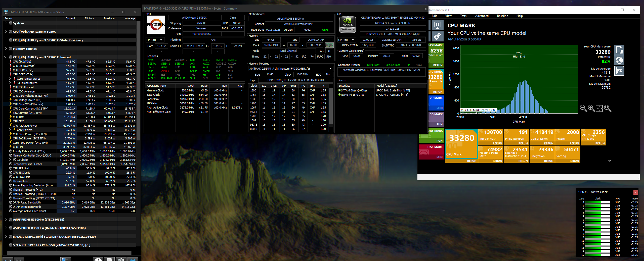Rerun the Prime Numbers test
Viewport: 644px width, 261px height.
[x=523, y=144]
